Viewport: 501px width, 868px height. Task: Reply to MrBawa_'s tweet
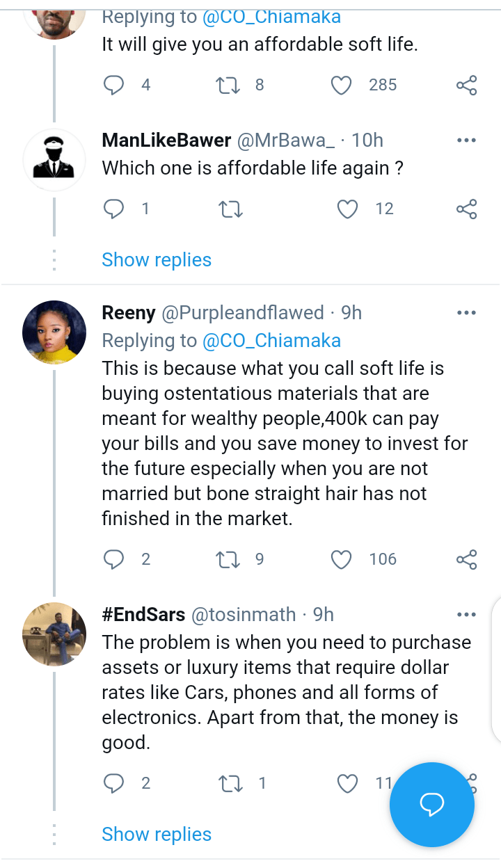113,209
